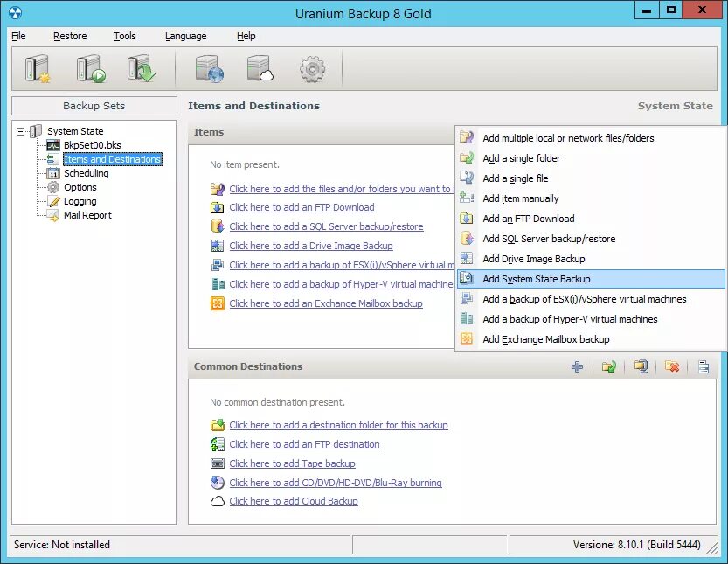Image resolution: width=728 pixels, height=564 pixels.
Task: Click link to add Tape backup
Action: (292, 463)
